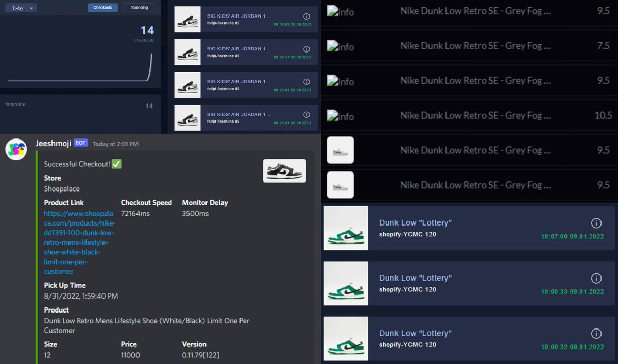Open shoe thumbnail of 10:03:41 Air Jordan row

tap(187, 117)
